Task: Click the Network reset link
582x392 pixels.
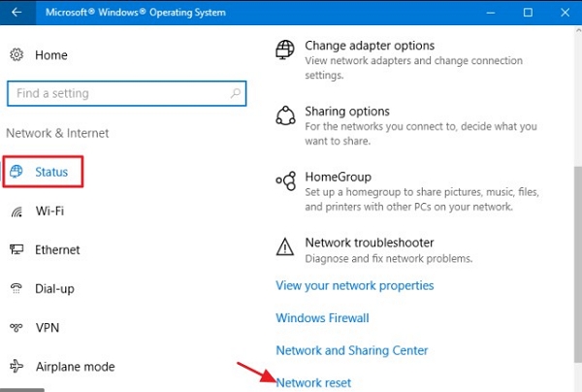Action: click(x=313, y=382)
